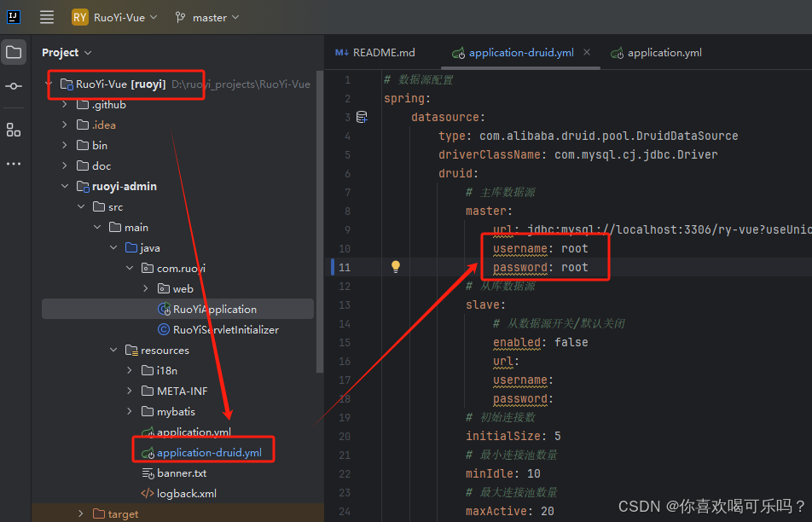Click the ruoyi-admin module folder icon
Screen dimensions: 812x522
83,187
